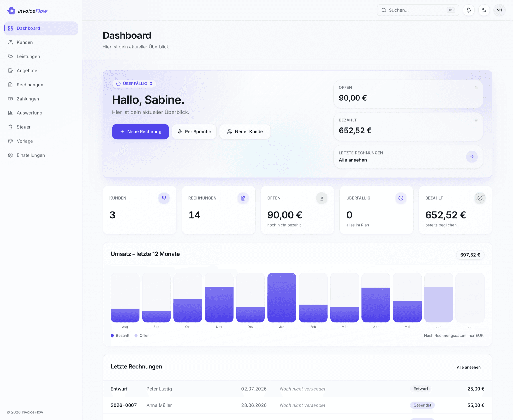Viewport: 513px width, 420px height.
Task: Focus the Suchen search field
Action: 418,10
